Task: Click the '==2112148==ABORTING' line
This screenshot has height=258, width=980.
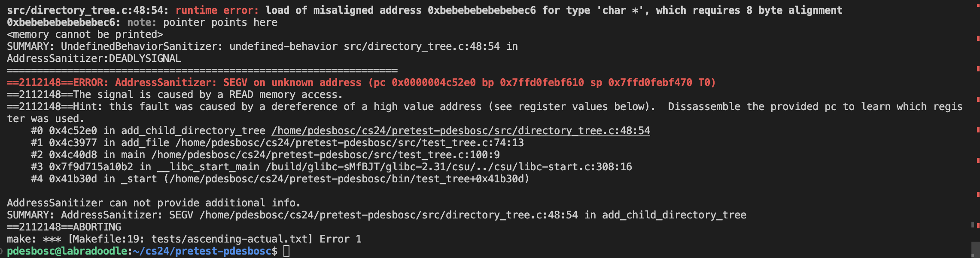Action: tap(64, 227)
